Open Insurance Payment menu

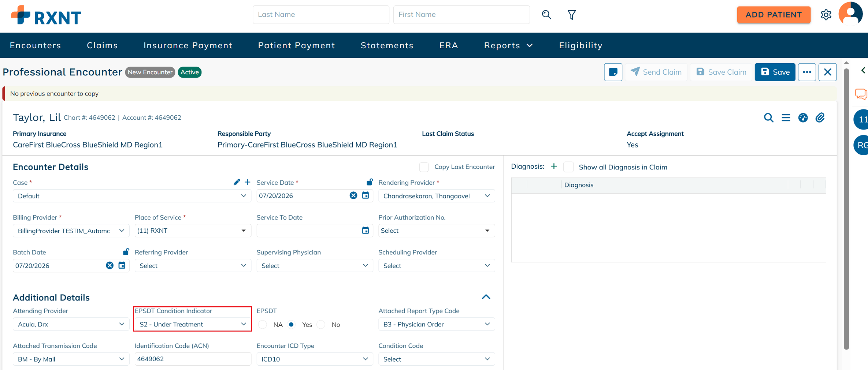pyautogui.click(x=188, y=45)
